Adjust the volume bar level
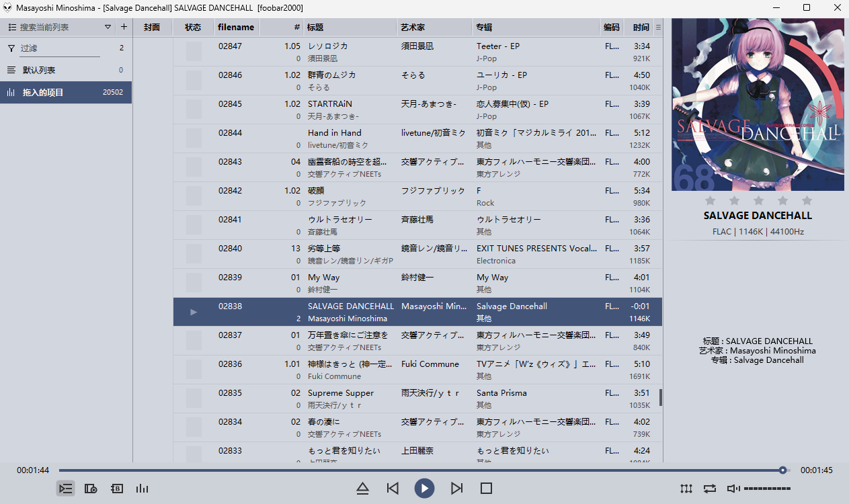This screenshot has height=504, width=849. point(767,489)
